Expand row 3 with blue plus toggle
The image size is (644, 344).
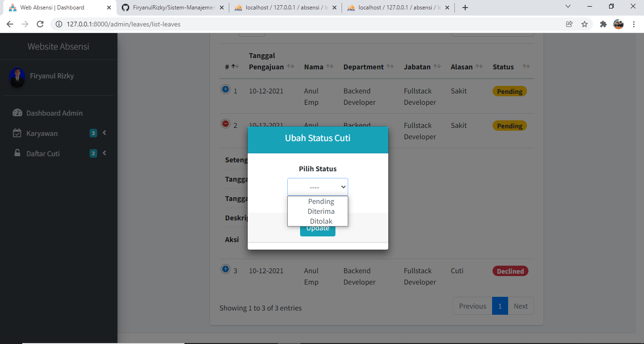tap(225, 269)
